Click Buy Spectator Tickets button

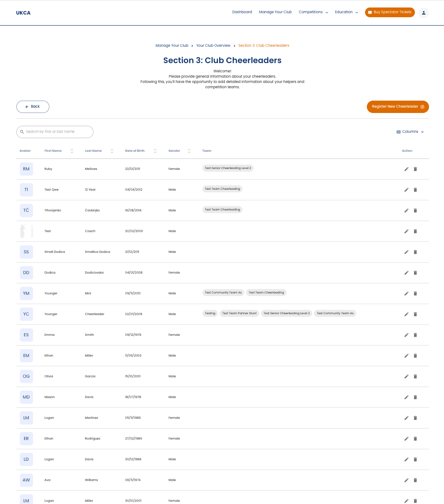[390, 12]
